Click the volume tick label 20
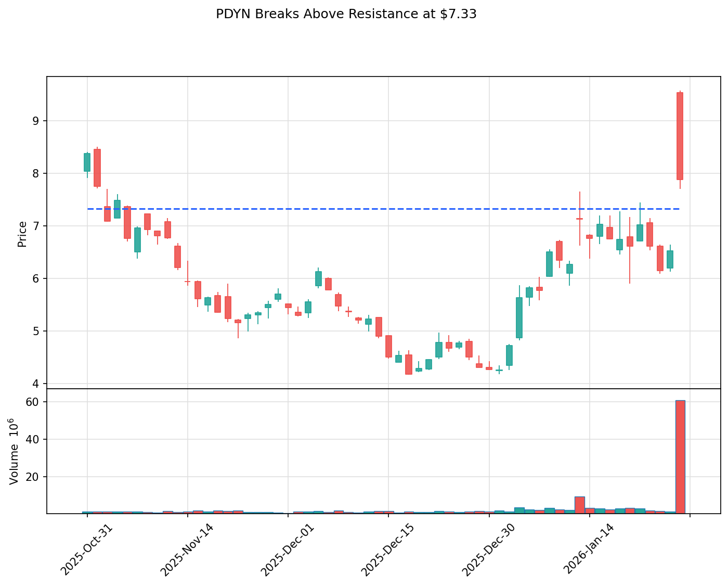Viewport: 728px width, 586px height. click(33, 477)
